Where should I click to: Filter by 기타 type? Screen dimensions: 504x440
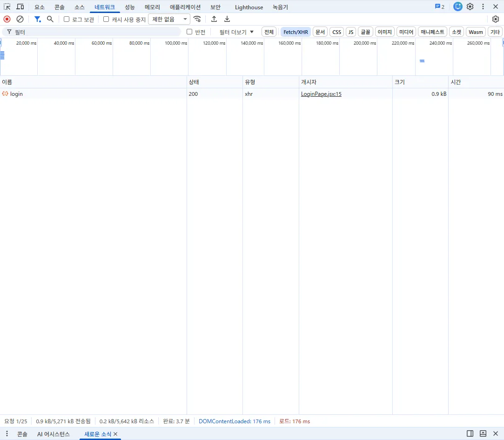pyautogui.click(x=495, y=32)
